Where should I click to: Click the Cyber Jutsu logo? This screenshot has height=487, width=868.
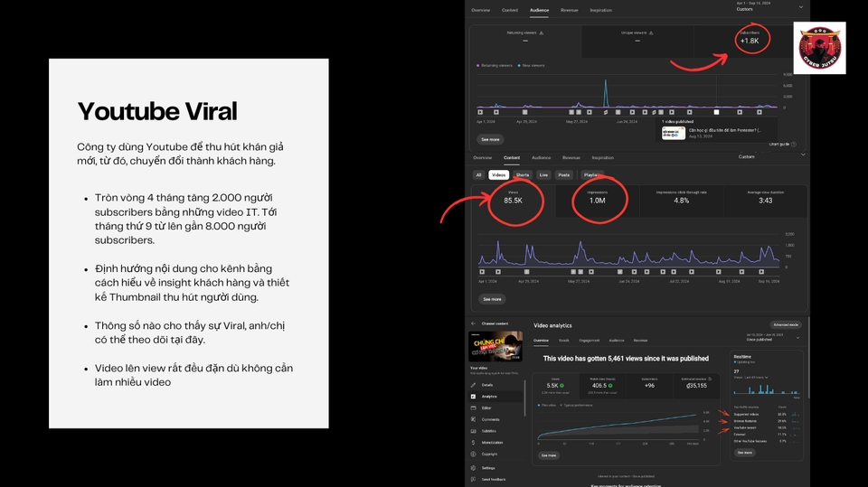point(820,48)
